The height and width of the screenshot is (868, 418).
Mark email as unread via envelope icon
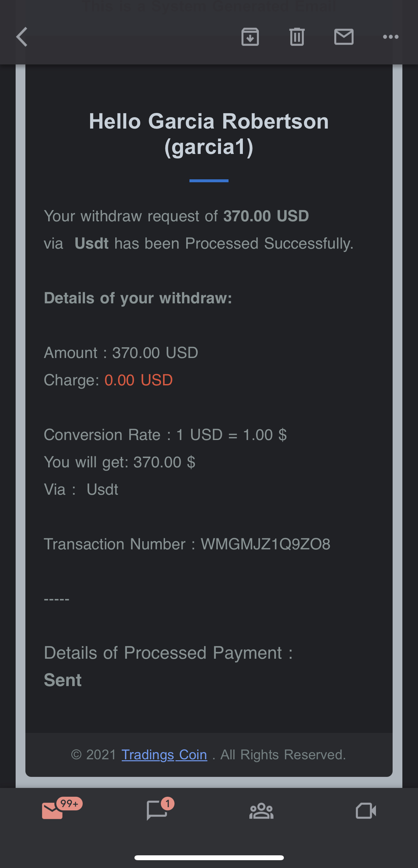click(343, 37)
